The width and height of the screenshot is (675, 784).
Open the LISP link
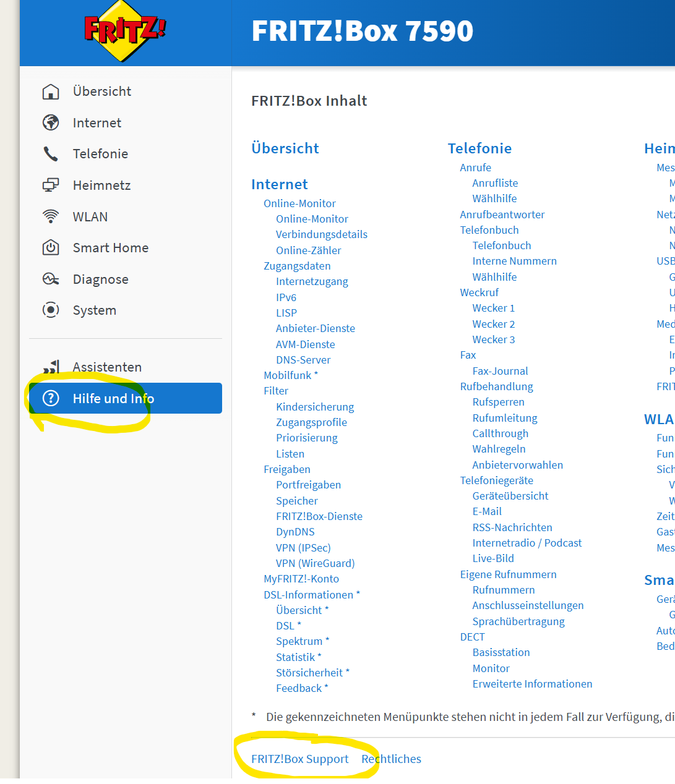click(x=286, y=313)
